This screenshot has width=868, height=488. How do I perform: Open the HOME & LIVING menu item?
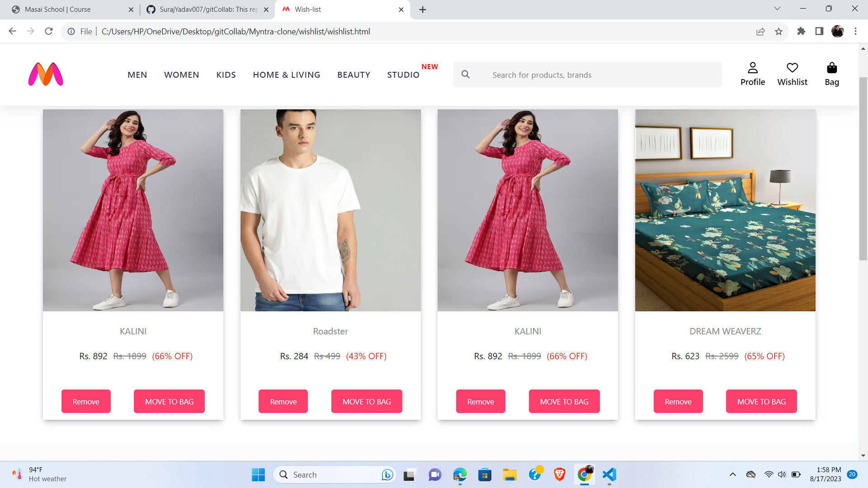(286, 75)
